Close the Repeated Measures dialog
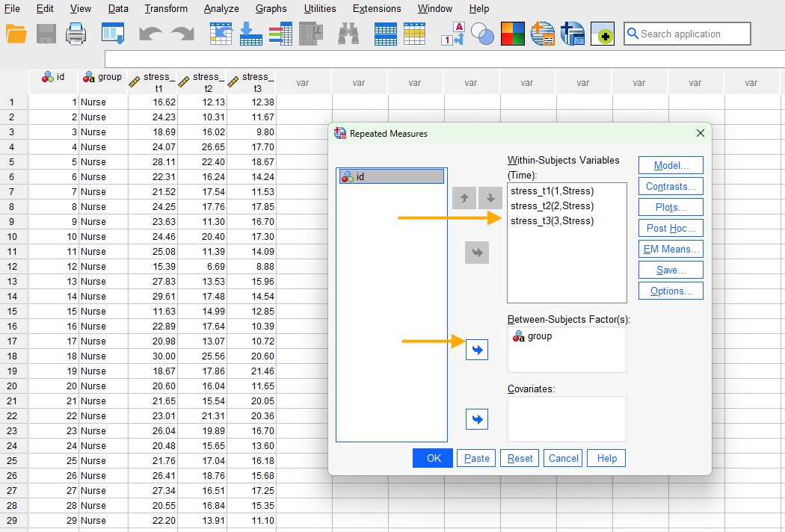The width and height of the screenshot is (785, 532). click(x=701, y=133)
